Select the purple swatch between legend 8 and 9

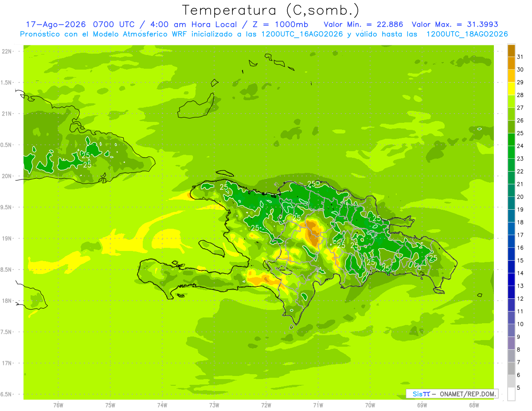(511, 343)
